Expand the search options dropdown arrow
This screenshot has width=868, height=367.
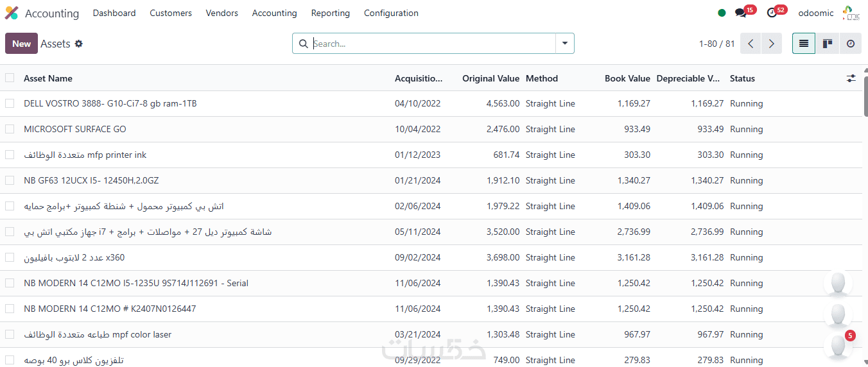click(565, 44)
